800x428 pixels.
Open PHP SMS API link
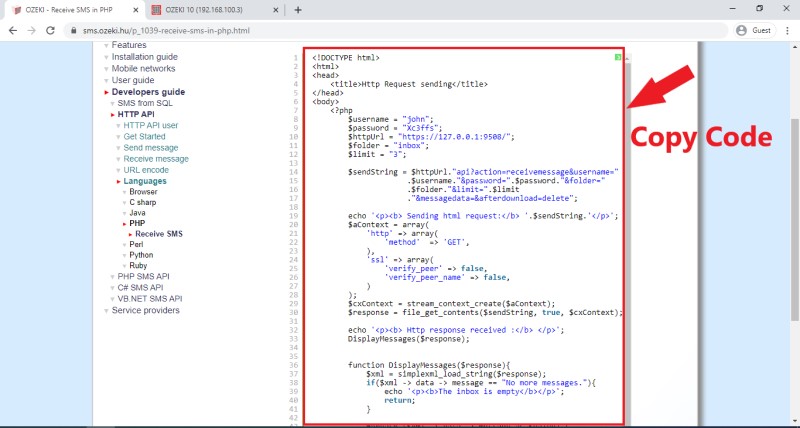143,276
